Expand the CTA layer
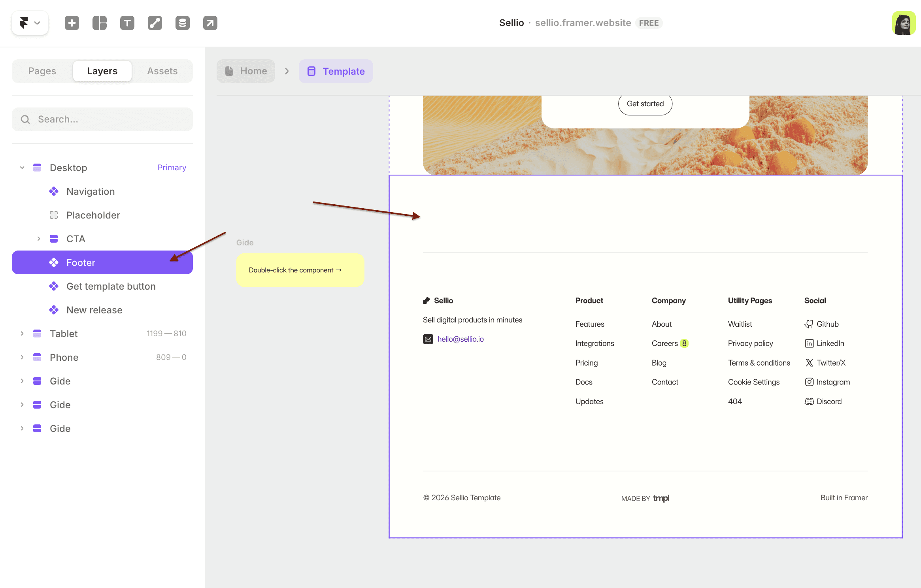 [39, 239]
